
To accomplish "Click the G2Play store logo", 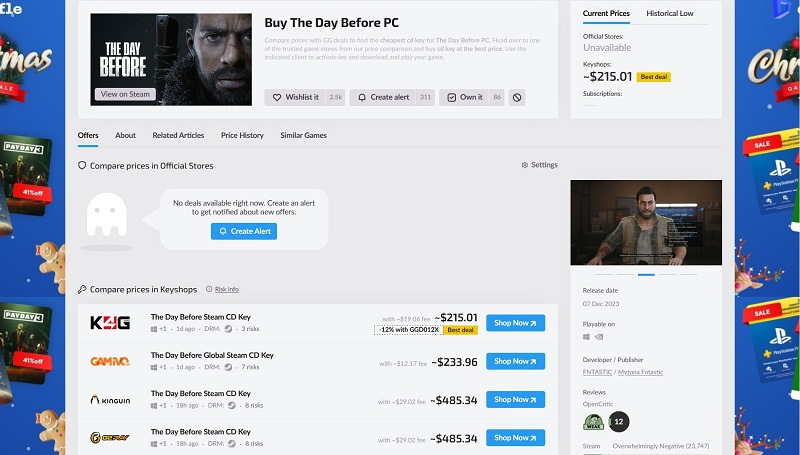I will [x=109, y=437].
